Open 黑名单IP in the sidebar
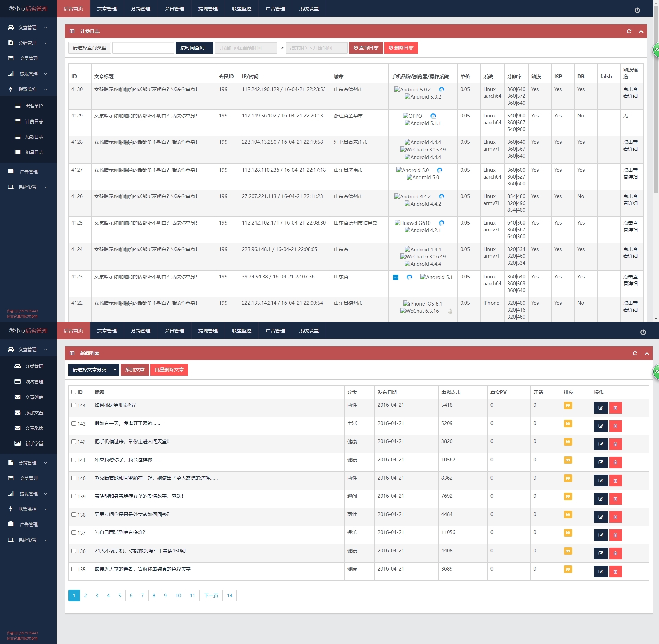 click(34, 106)
